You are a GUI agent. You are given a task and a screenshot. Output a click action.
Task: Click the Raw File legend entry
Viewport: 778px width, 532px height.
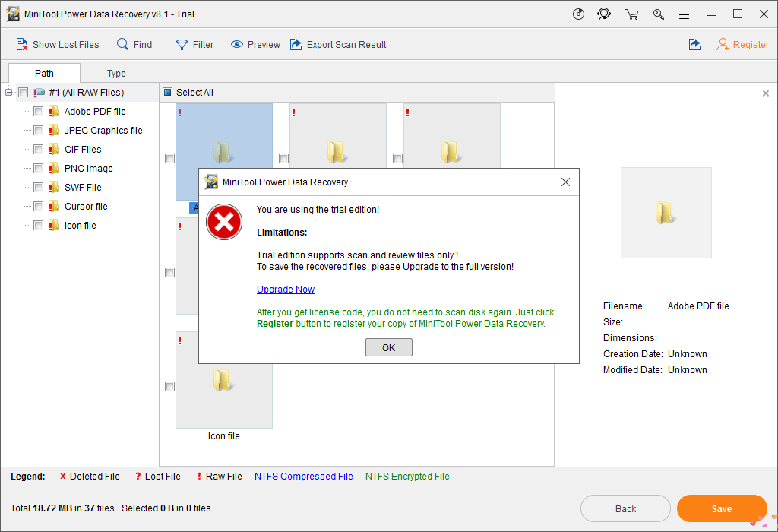(220, 477)
